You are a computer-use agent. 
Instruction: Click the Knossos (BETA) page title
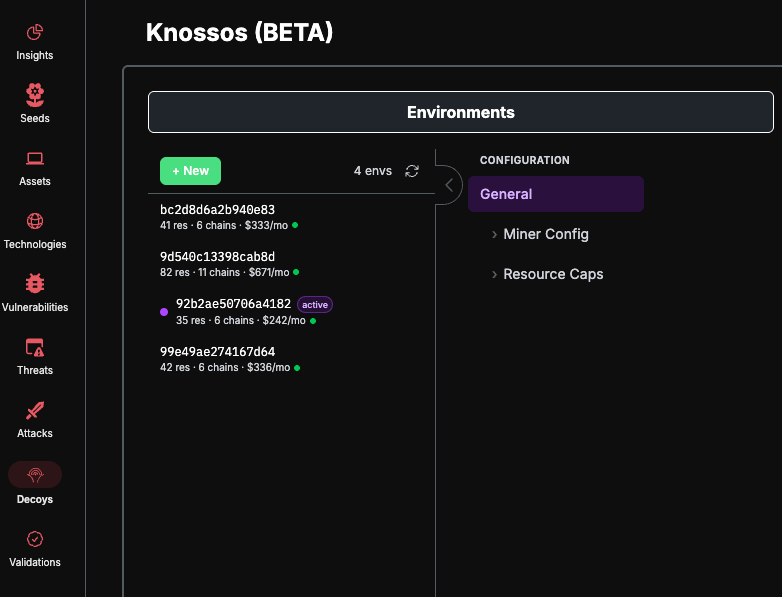point(239,33)
